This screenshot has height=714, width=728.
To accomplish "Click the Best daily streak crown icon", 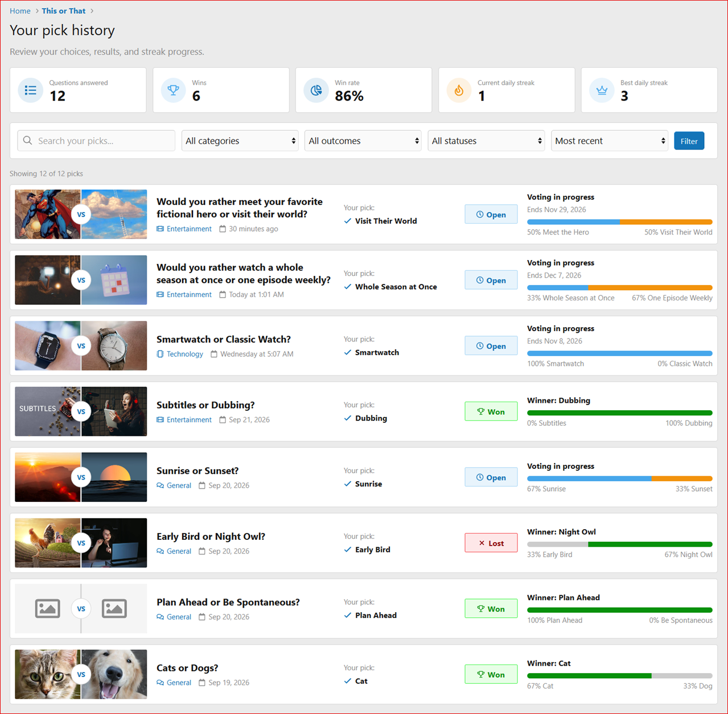I will (602, 90).
